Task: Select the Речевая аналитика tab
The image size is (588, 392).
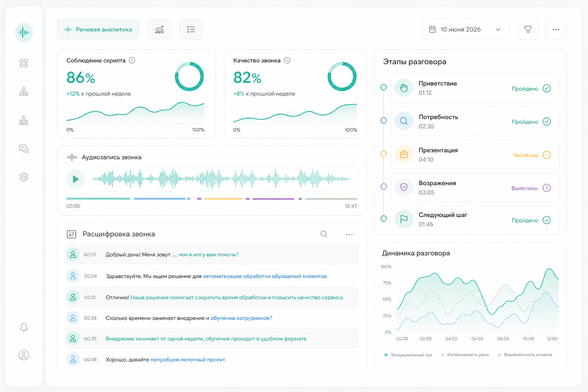Action: [x=98, y=29]
